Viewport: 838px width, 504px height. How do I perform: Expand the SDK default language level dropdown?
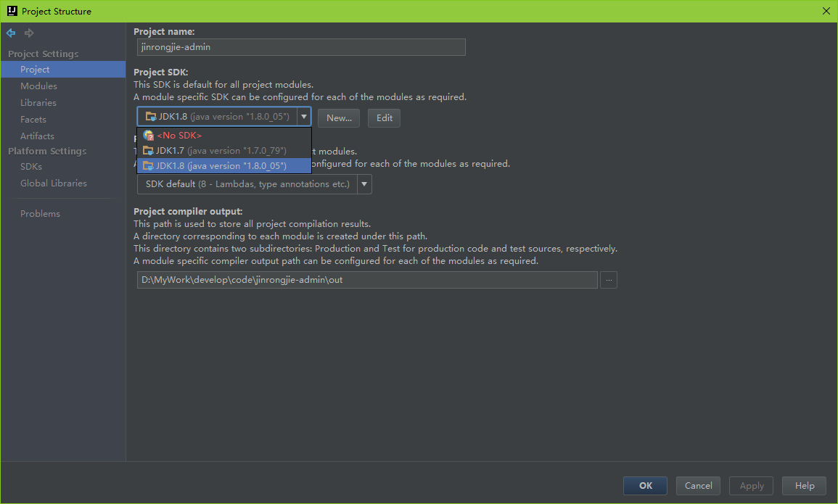pyautogui.click(x=364, y=184)
